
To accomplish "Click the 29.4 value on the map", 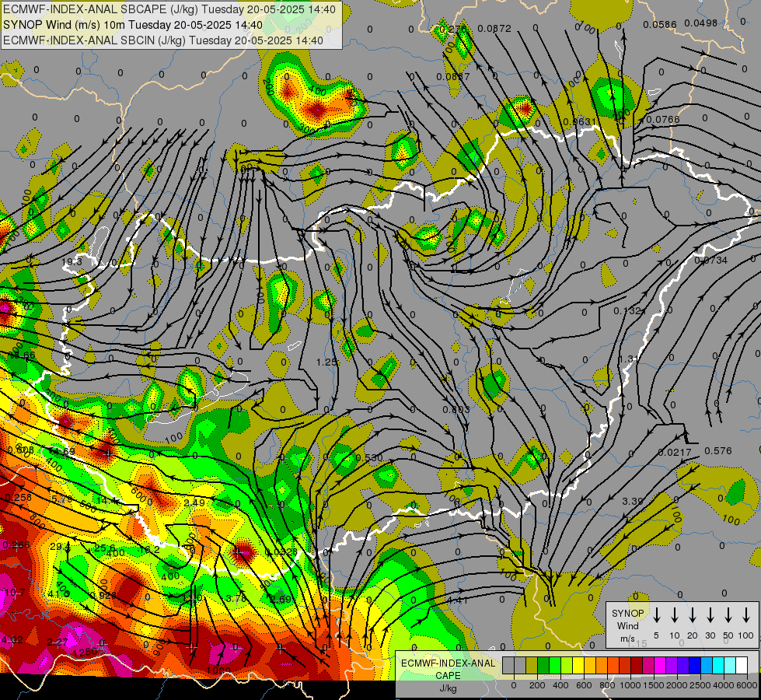I will coord(60,547).
